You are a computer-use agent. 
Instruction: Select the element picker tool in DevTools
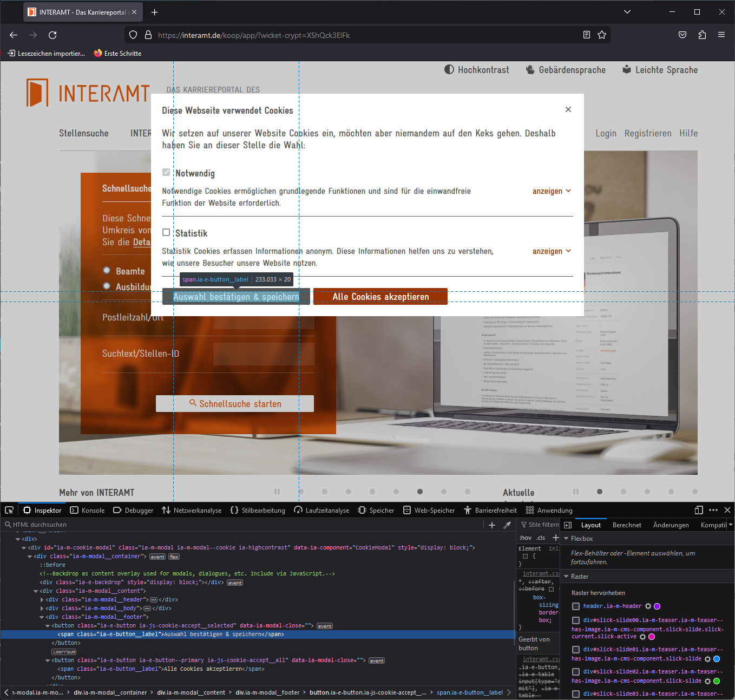(9, 510)
